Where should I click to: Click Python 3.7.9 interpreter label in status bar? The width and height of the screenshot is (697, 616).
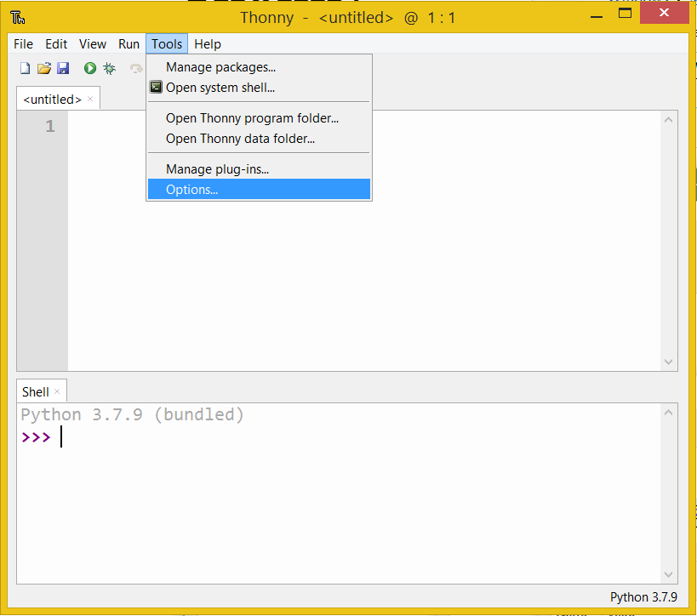643,597
